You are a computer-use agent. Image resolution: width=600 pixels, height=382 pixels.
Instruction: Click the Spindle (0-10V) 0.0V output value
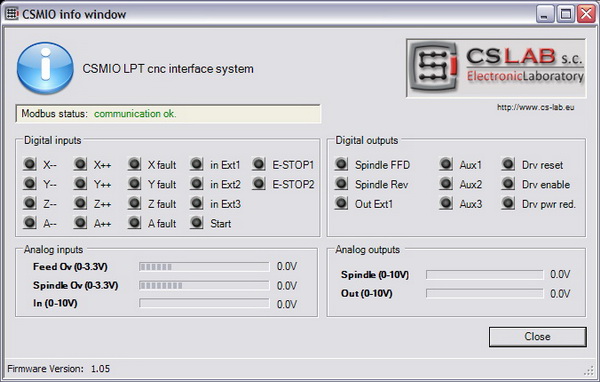point(560,274)
